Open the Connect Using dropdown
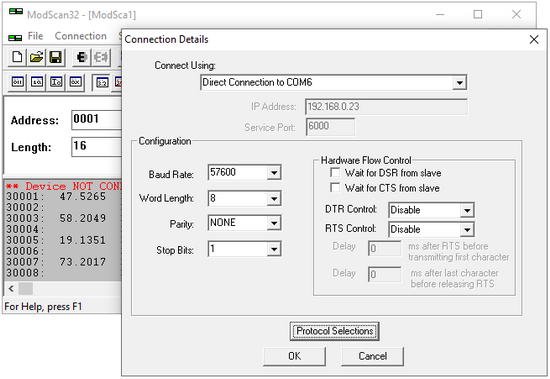Screen dimensions: 550x379 [459, 83]
